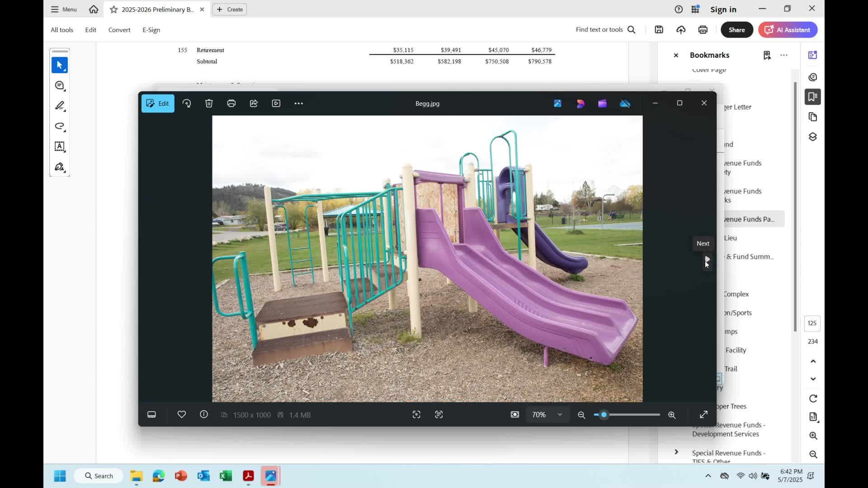Click the AI Assistant button
Image resolution: width=868 pixels, height=488 pixels.
tap(788, 30)
